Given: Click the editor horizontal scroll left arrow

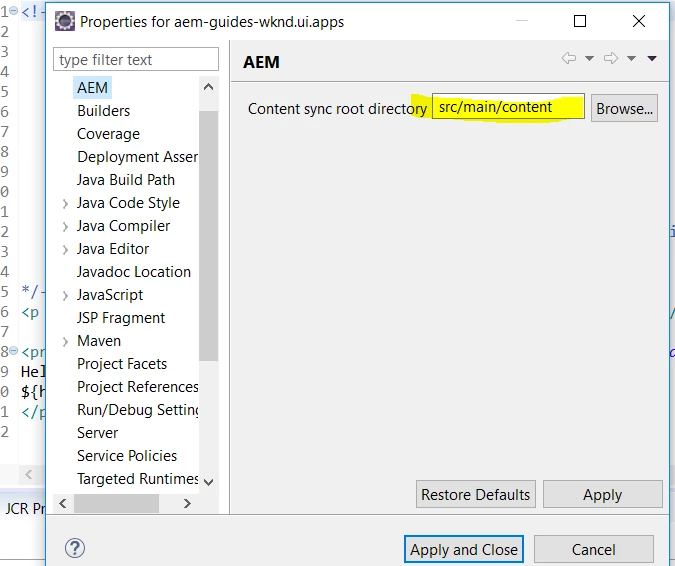Looking at the screenshot, I should 28,474.
